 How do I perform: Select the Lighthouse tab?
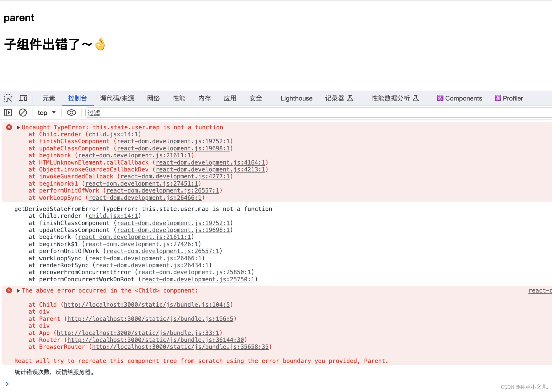[x=297, y=98]
